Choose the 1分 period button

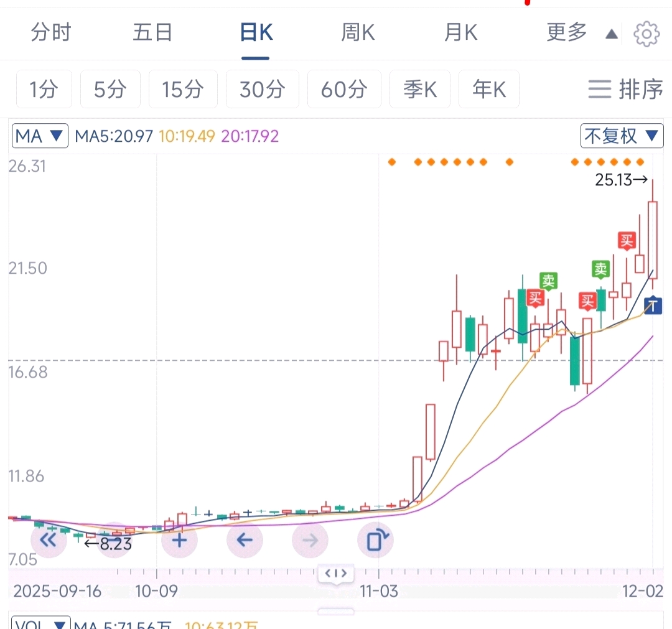click(44, 89)
